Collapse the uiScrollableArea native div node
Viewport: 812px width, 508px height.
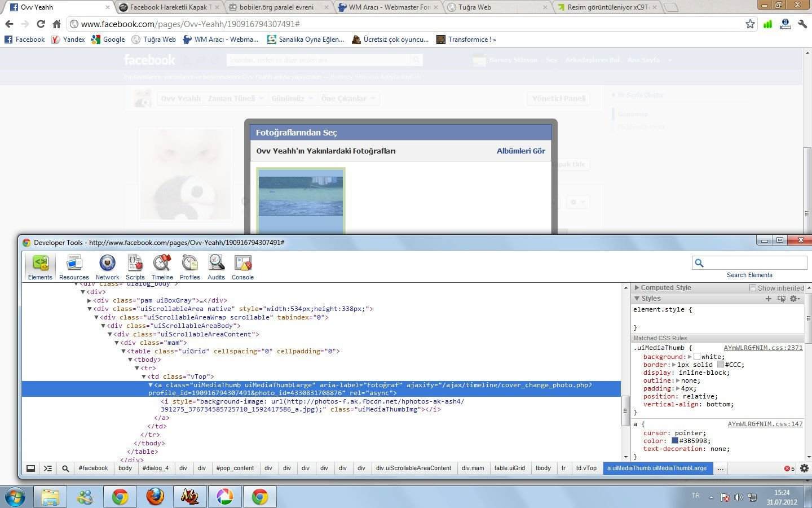(x=89, y=309)
